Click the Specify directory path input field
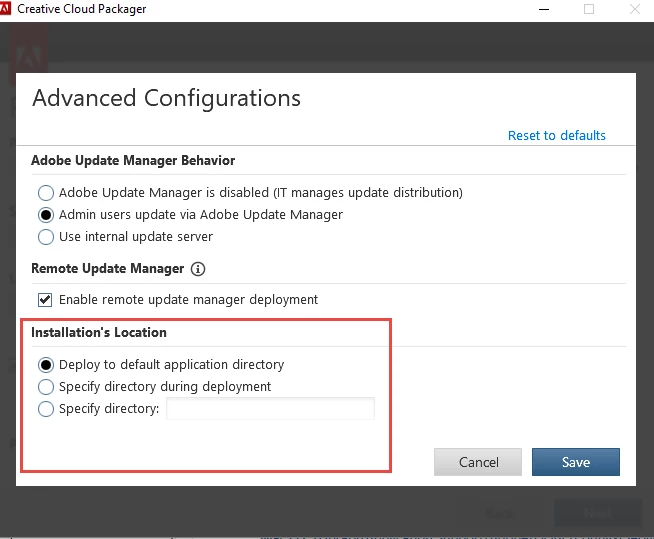654x539 pixels. click(x=270, y=408)
